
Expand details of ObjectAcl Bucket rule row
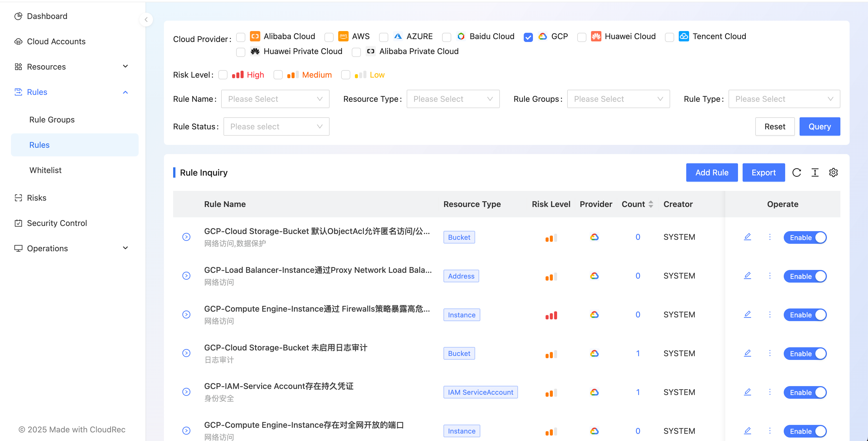pos(186,237)
